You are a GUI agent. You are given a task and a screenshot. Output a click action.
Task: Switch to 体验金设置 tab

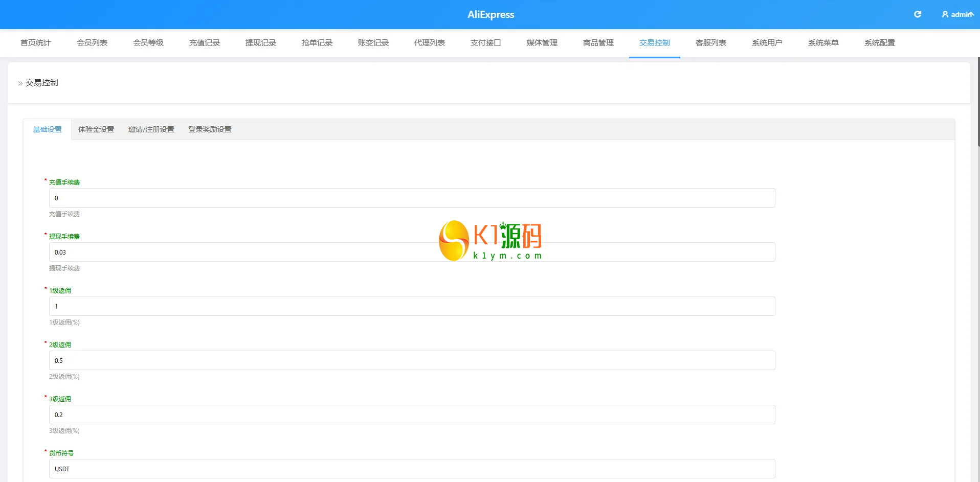96,130
